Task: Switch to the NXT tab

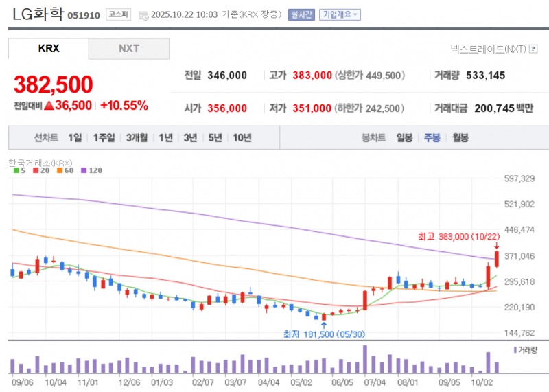Action: tap(128, 49)
